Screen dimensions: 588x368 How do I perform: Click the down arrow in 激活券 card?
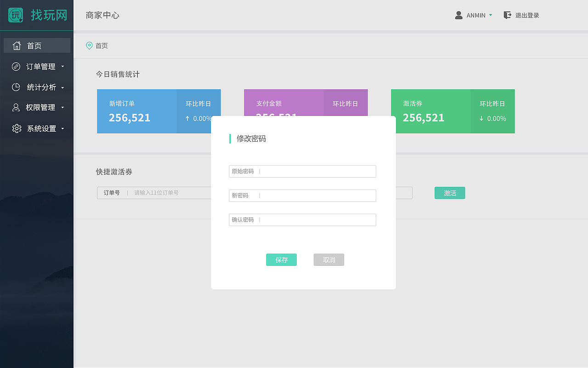click(x=481, y=118)
